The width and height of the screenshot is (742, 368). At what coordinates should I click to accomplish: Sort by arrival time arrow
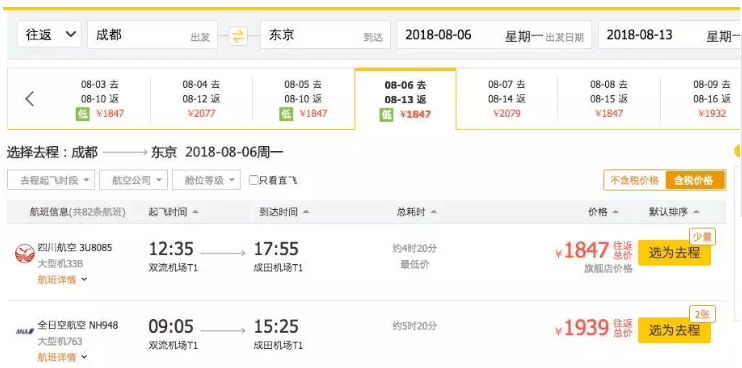(x=306, y=212)
